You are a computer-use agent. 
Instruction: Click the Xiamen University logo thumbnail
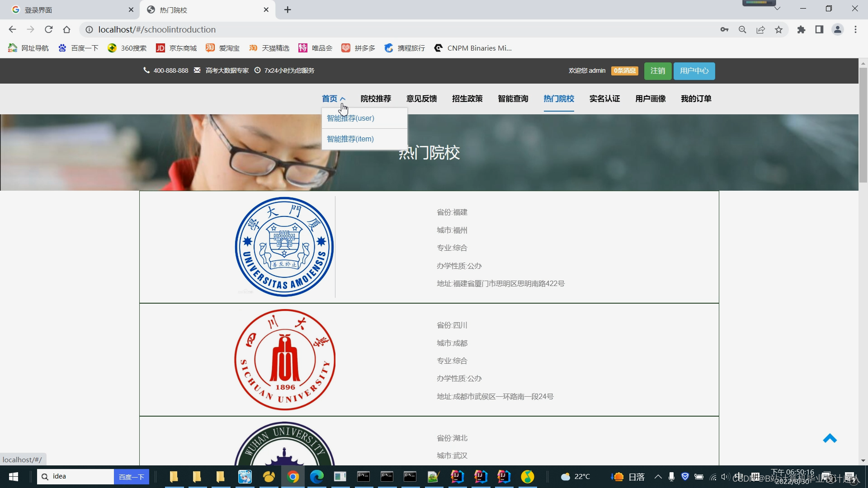pos(284,247)
